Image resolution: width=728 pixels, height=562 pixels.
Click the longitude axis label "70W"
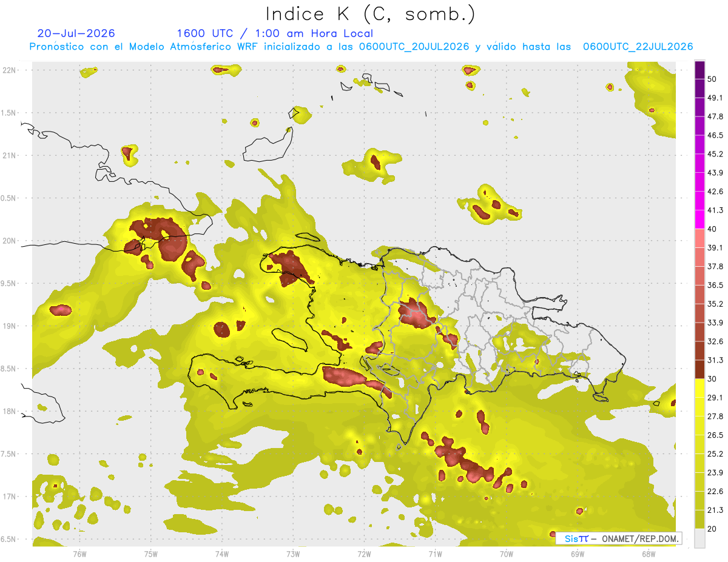507,553
